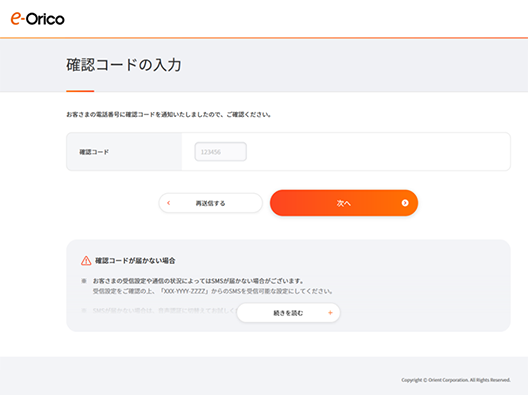Viewport: 528px width, 395px height.
Task: Click the orange 次へ button
Action: 344,203
